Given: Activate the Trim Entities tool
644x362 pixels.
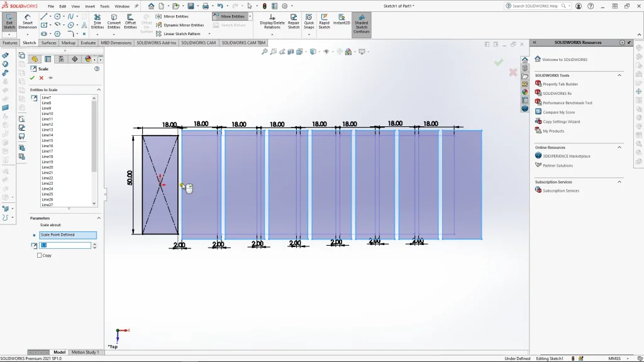Looking at the screenshot, I should pyautogui.click(x=97, y=22).
